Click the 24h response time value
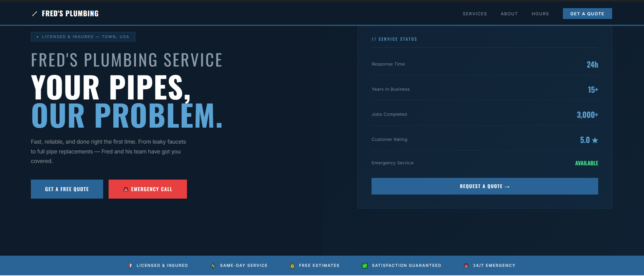Screen dimensions: 644x276 pos(592,65)
